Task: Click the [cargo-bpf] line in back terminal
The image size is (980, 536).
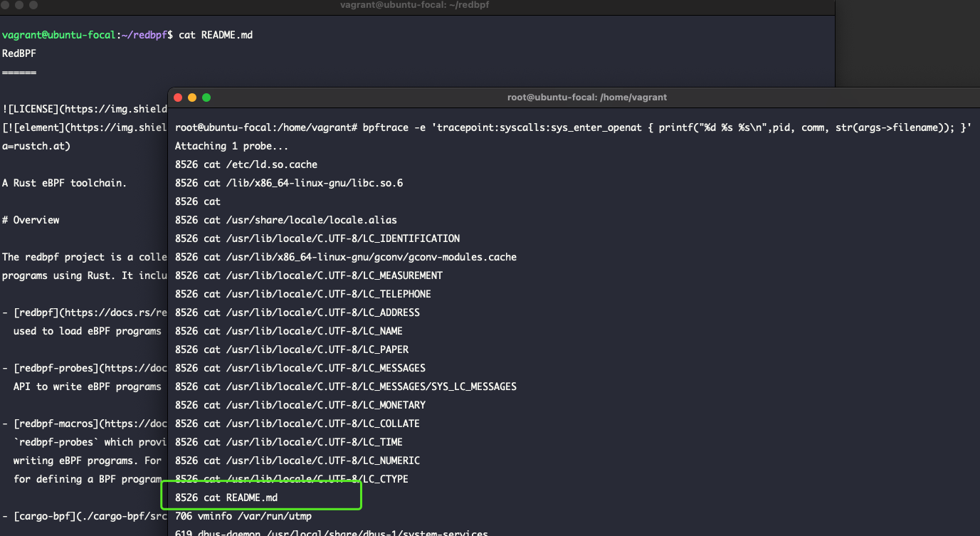Action: (x=85, y=516)
